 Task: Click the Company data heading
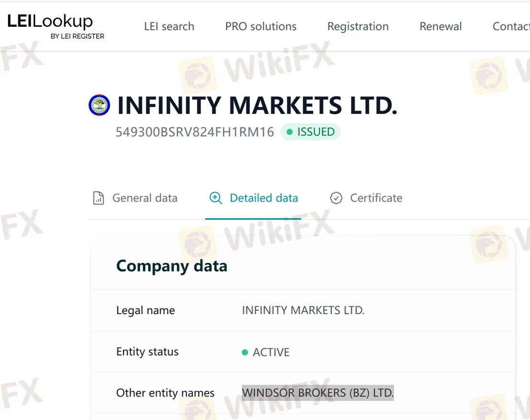pos(171,266)
